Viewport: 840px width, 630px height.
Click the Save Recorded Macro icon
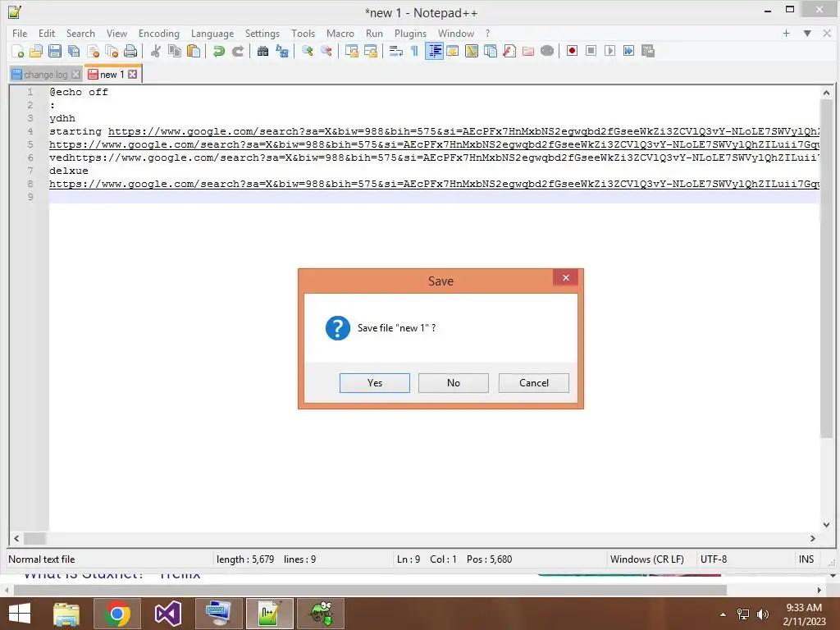click(648, 51)
